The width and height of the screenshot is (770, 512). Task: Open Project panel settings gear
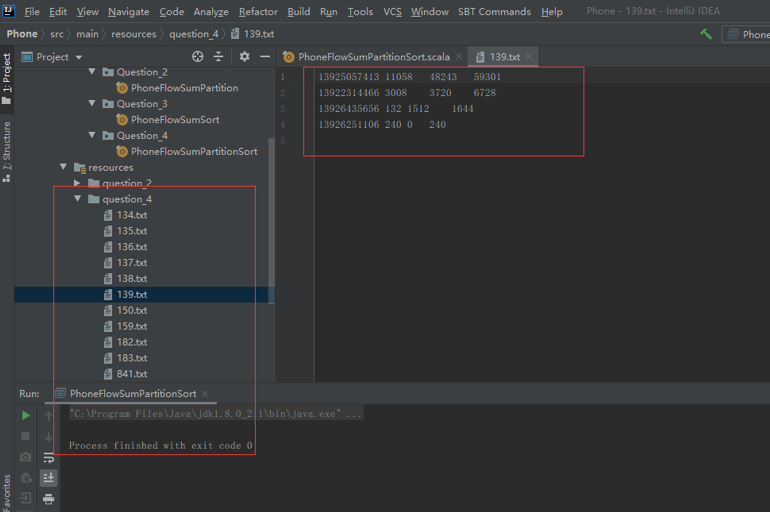[244, 57]
